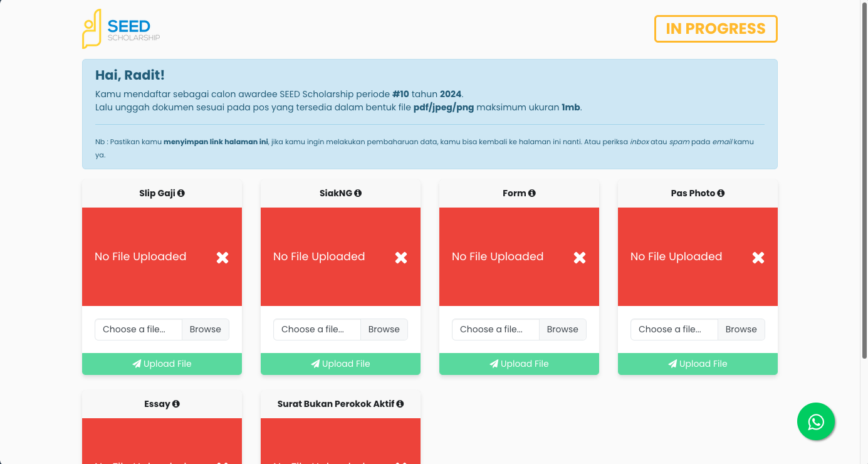Click the info icon next to Form

[532, 193]
